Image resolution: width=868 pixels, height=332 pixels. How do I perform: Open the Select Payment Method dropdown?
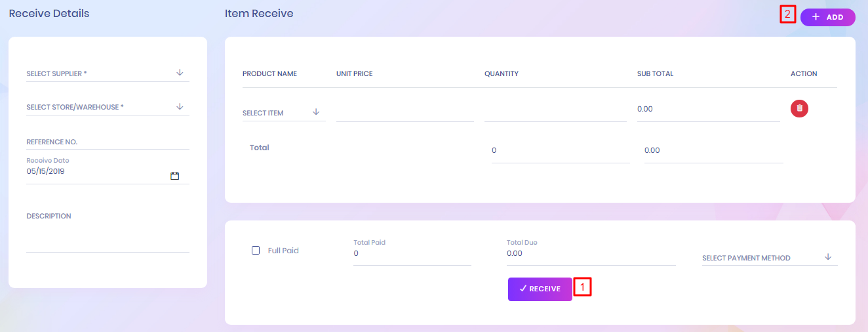coord(760,258)
